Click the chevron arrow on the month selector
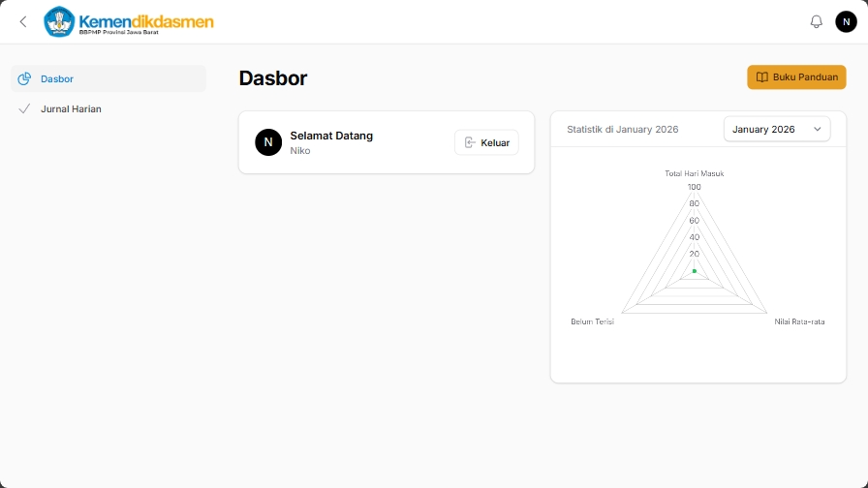Viewport: 868px width, 488px height. point(817,129)
